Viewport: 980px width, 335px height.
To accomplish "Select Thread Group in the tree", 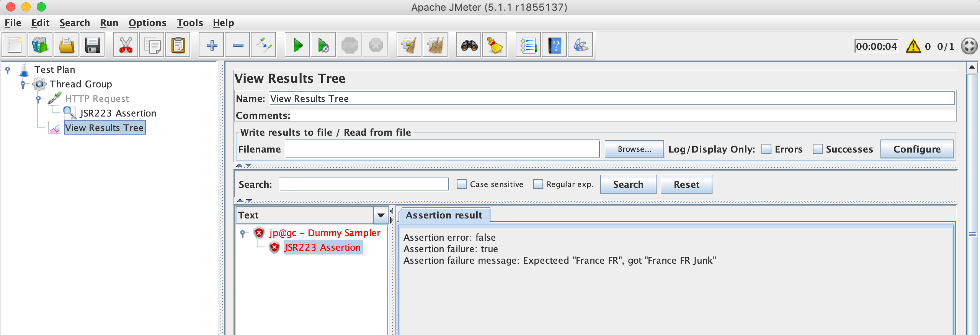I will tap(81, 84).
